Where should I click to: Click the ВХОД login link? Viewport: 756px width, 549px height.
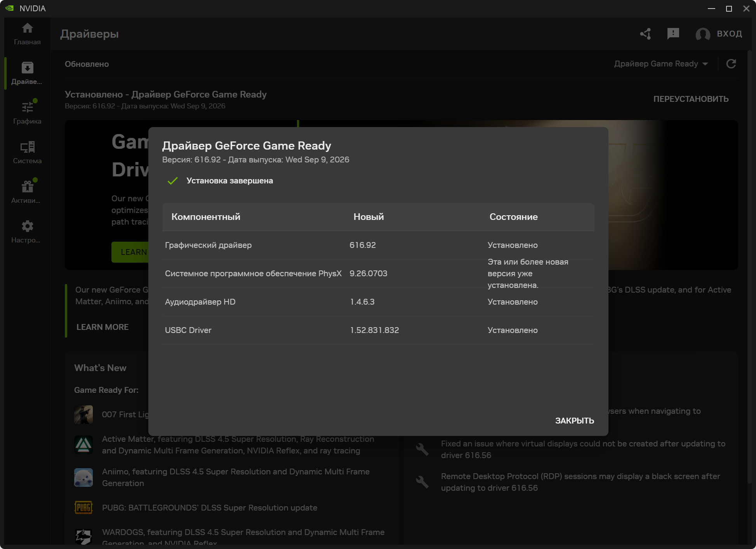(x=730, y=34)
